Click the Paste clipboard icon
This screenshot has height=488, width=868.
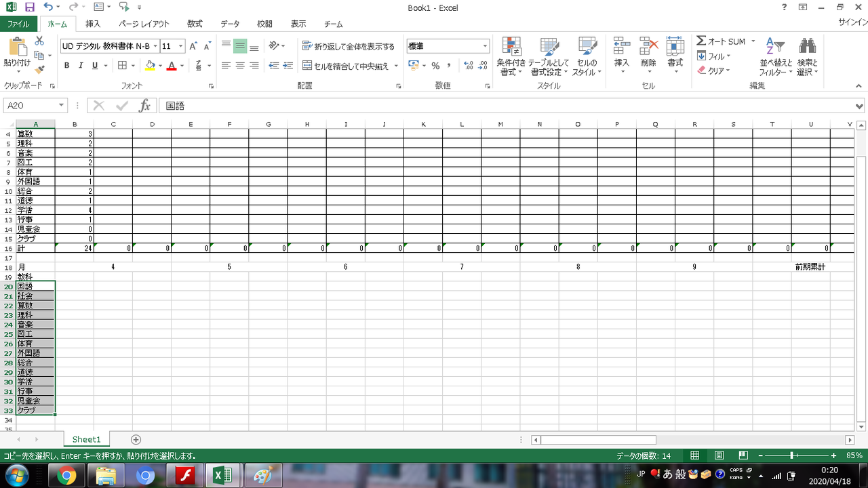(17, 47)
